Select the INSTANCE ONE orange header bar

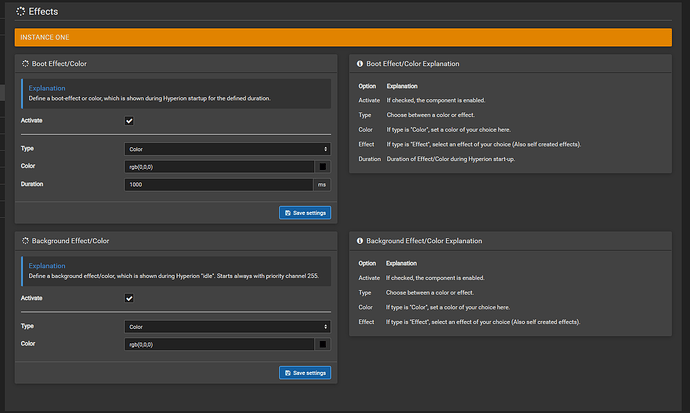click(342, 37)
